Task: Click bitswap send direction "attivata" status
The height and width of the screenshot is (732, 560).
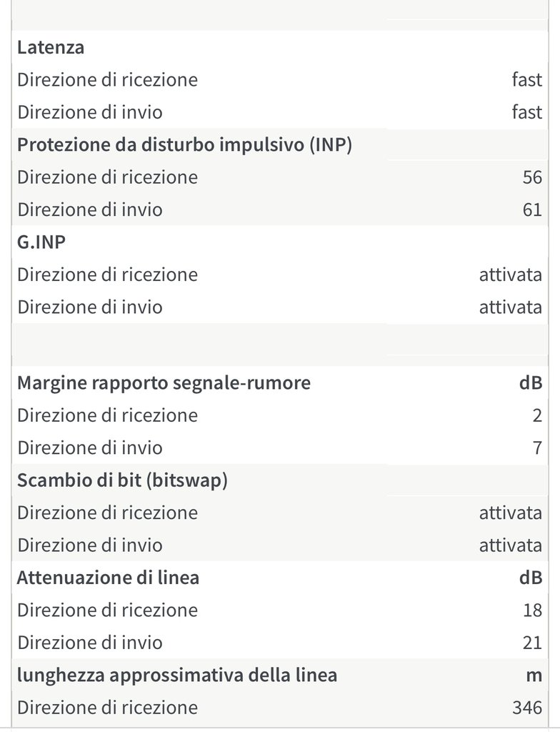Action: point(510,545)
